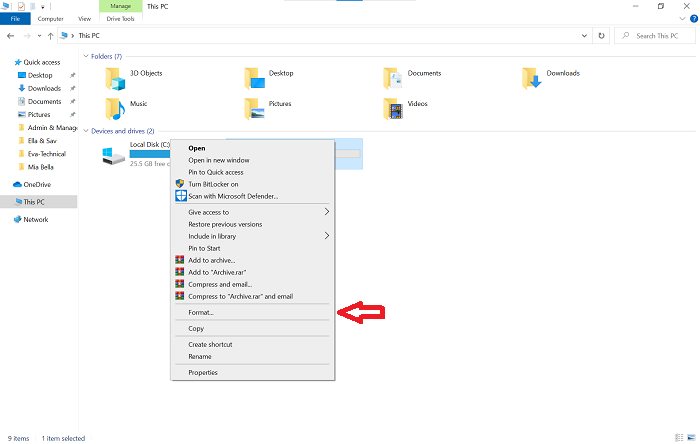Open the 3D Objects folder icon
700x444 pixels.
[x=115, y=79]
